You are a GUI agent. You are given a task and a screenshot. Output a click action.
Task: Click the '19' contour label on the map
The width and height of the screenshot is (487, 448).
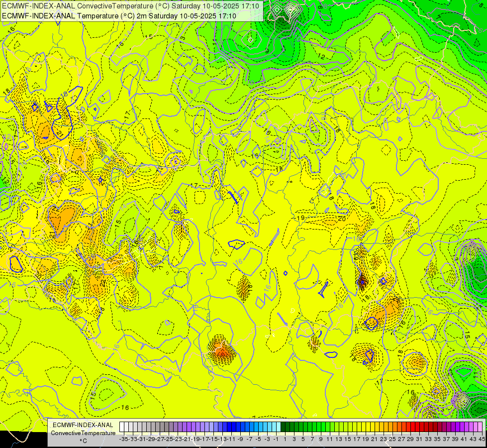coord(300,218)
